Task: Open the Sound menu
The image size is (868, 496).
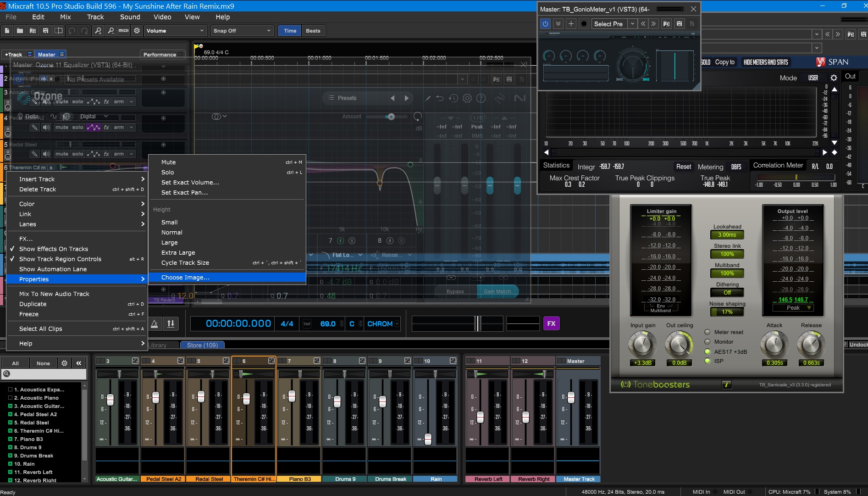Action: (x=130, y=17)
